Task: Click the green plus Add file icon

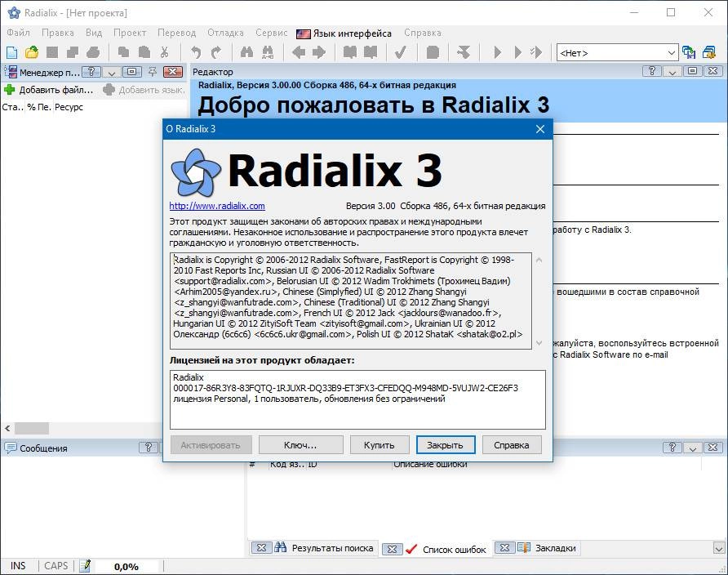Action: [x=9, y=90]
